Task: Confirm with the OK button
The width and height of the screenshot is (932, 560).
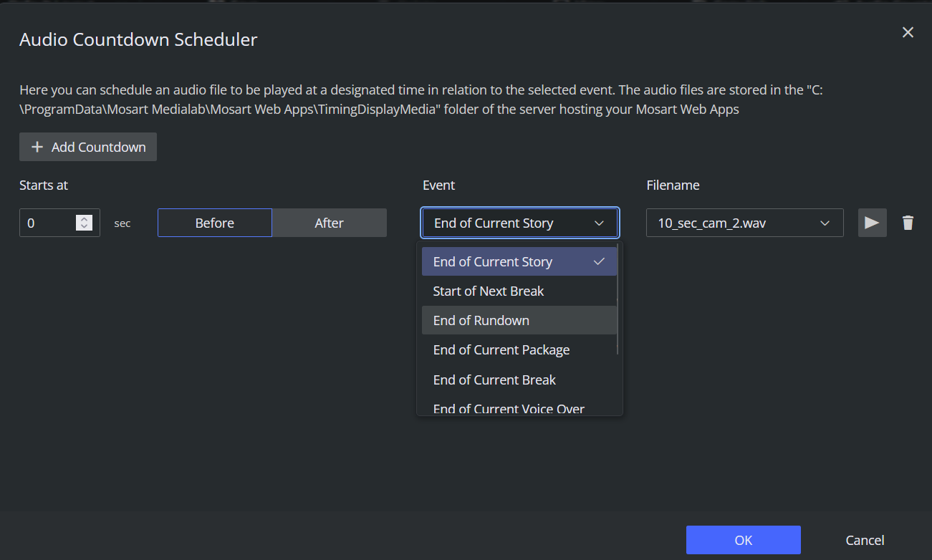Action: pos(743,540)
